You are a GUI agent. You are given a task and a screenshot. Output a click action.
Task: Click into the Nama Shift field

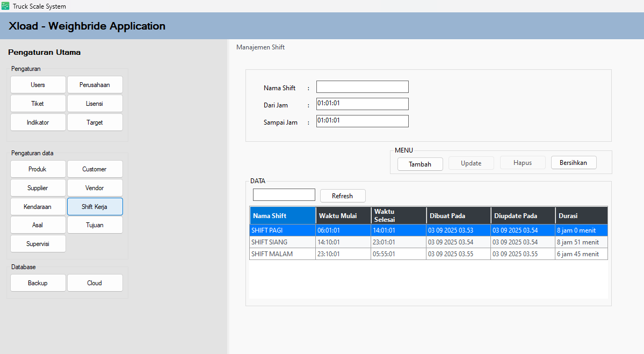tap(362, 87)
